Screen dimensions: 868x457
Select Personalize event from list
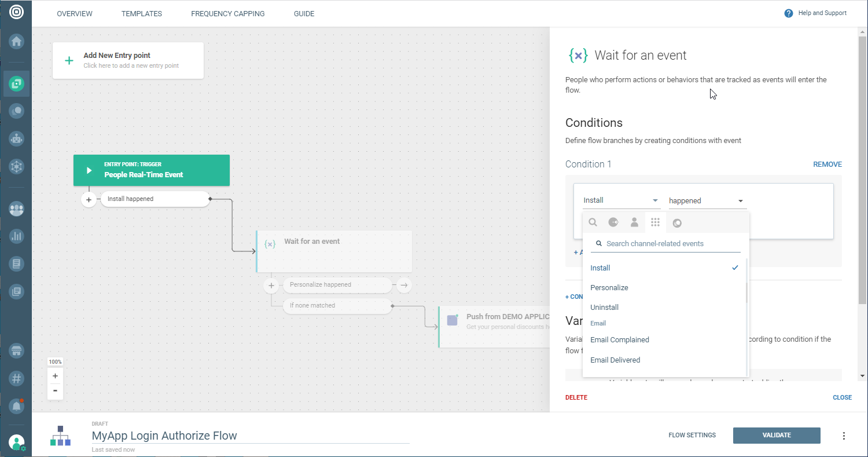tap(609, 287)
